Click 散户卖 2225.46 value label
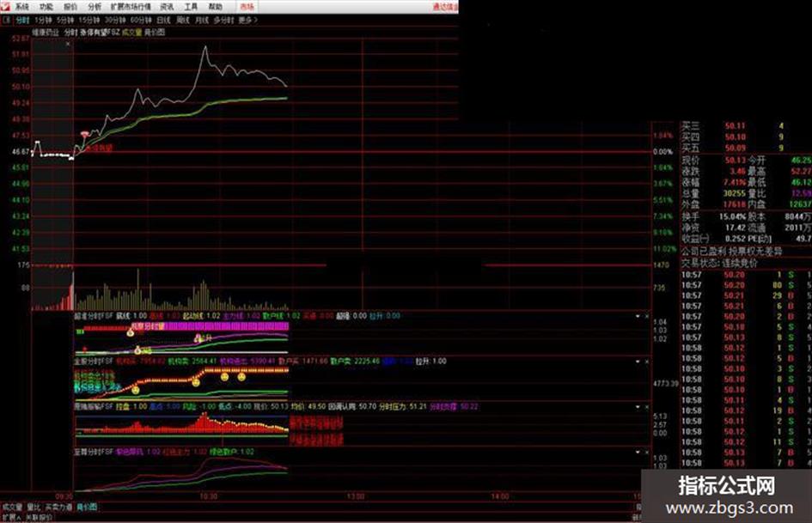Image resolution: width=812 pixels, height=523 pixels. point(355,362)
